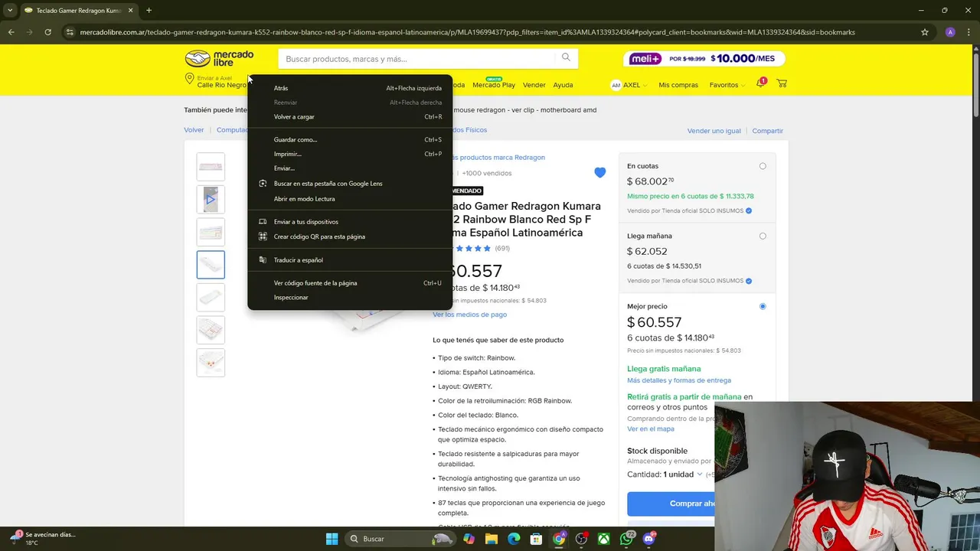Open "Vender" link in header
The width and height of the screenshot is (980, 551).
(534, 85)
